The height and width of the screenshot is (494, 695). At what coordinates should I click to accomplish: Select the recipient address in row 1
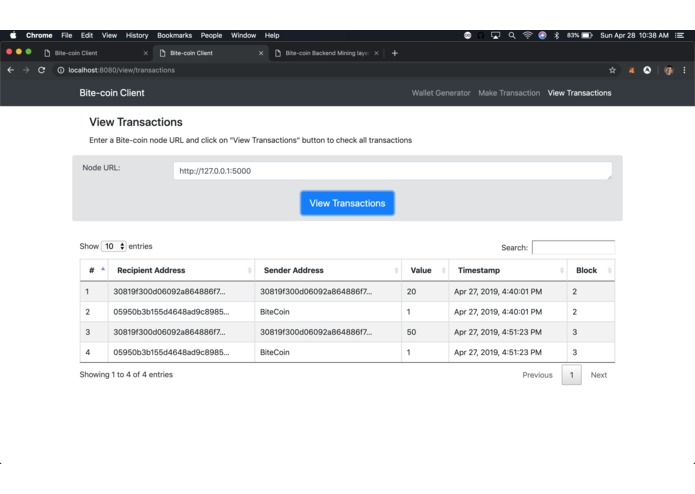[169, 292]
